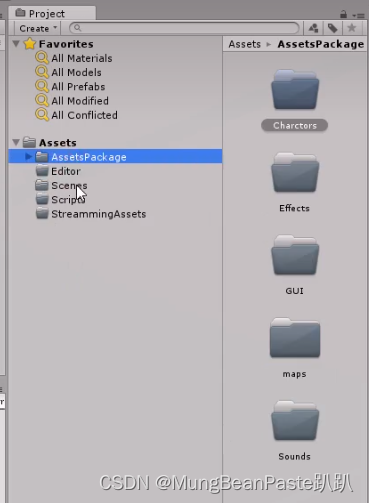The image size is (369, 503).
Task: Click the Charctors folder name label
Action: pos(295,125)
